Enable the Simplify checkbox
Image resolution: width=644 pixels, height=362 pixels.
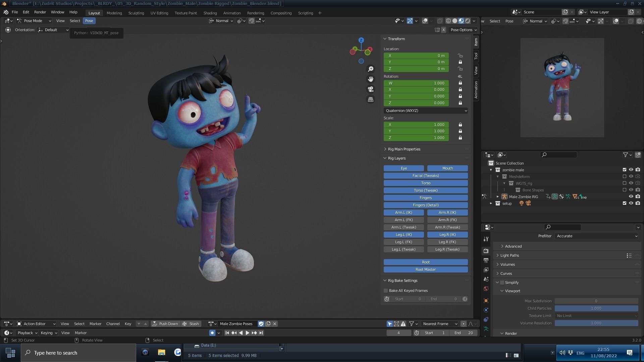tap(502, 283)
